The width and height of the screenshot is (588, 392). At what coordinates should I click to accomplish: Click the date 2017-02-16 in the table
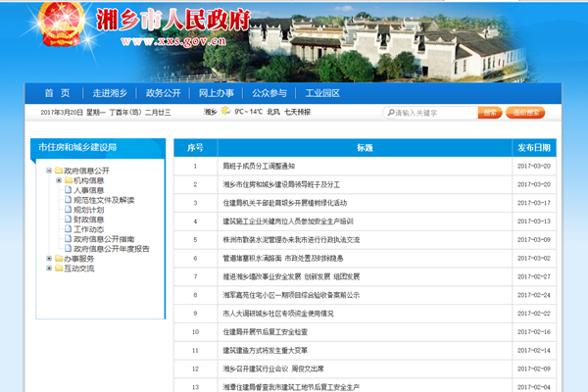tap(534, 331)
